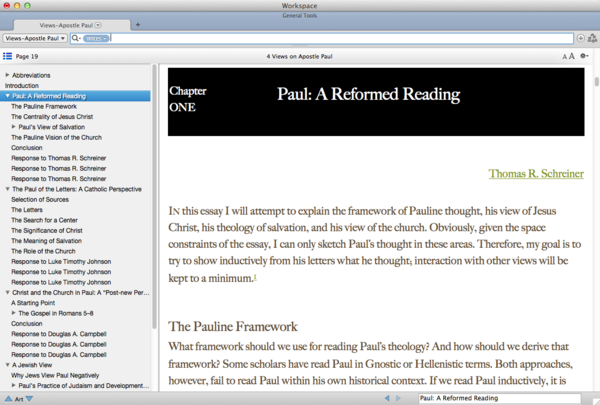Select the Views-Apostle Paul tab
The height and width of the screenshot is (405, 600).
(x=72, y=25)
